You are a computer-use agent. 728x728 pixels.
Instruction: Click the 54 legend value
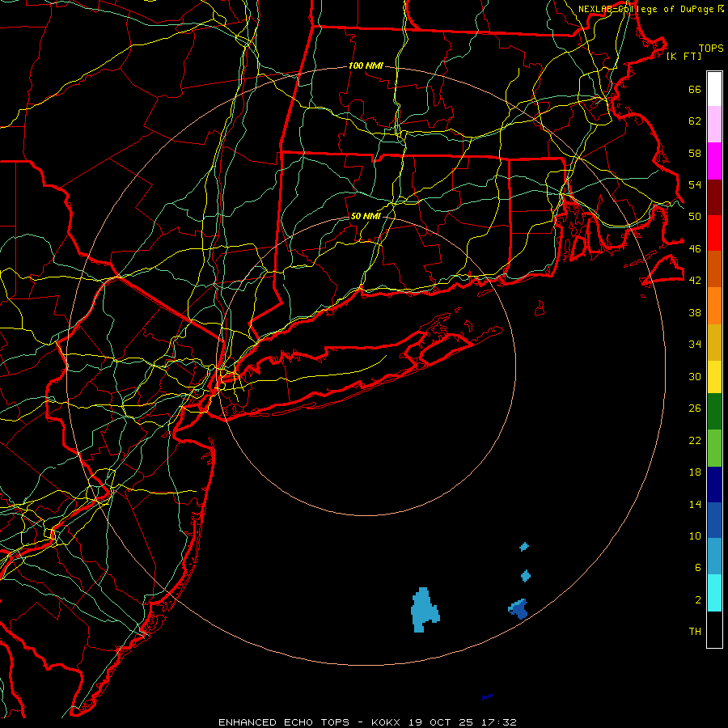coord(695,184)
